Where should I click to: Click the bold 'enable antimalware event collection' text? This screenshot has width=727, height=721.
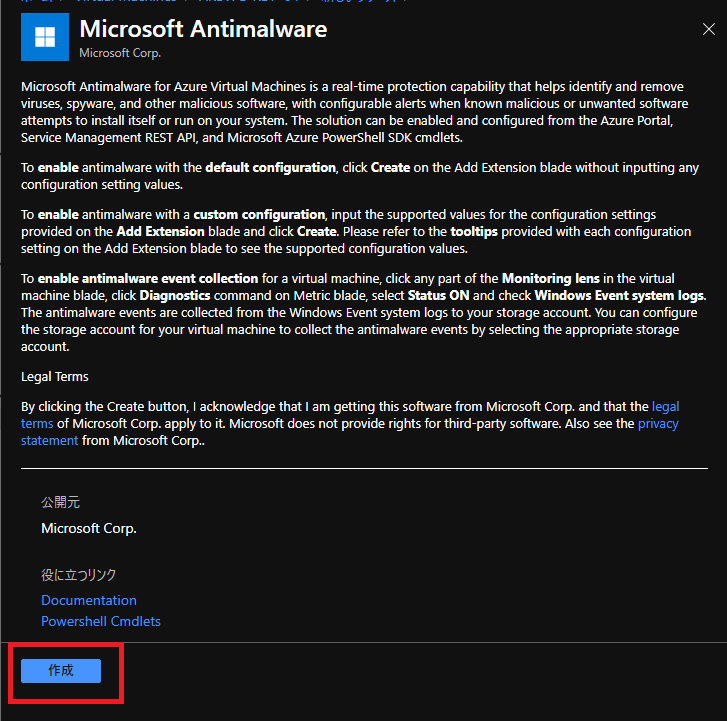coord(148,279)
